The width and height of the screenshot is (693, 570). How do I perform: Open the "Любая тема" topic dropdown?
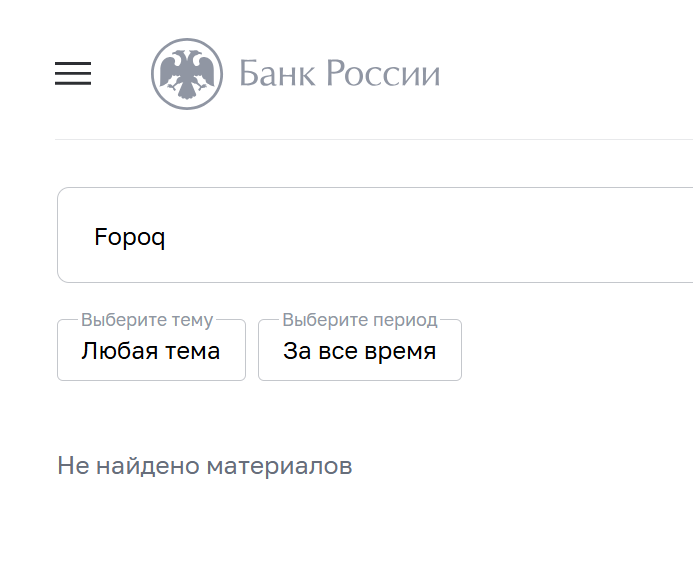pyautogui.click(x=151, y=352)
